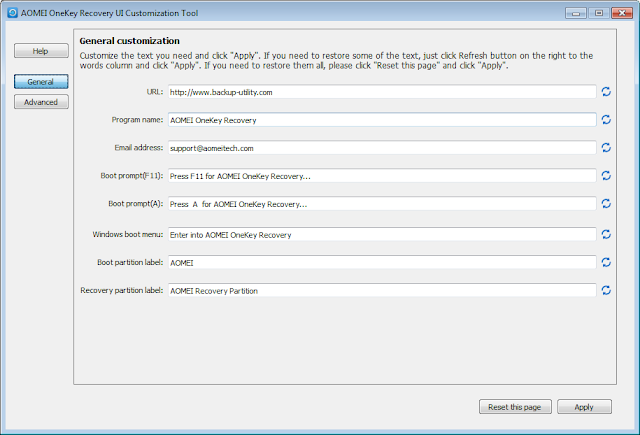The image size is (640, 435).
Task: Click the AOMEI app icon in the title bar
Action: tap(12, 13)
